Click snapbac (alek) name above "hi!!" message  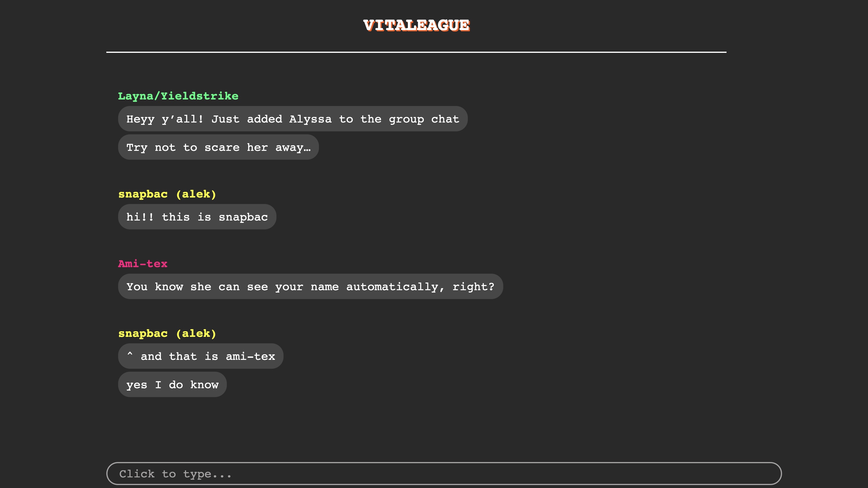167,194
